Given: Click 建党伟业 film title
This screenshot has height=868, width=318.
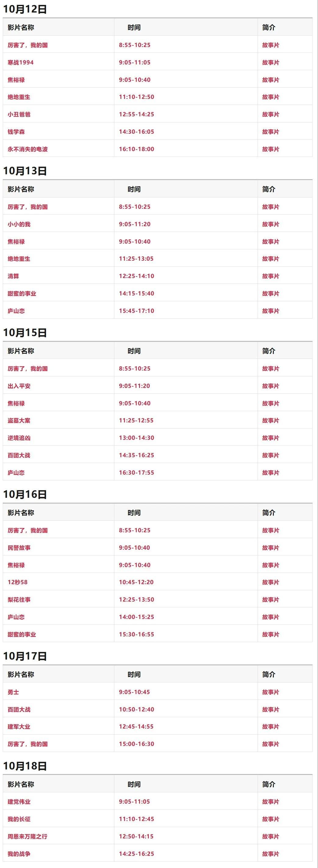Looking at the screenshot, I should [19, 802].
